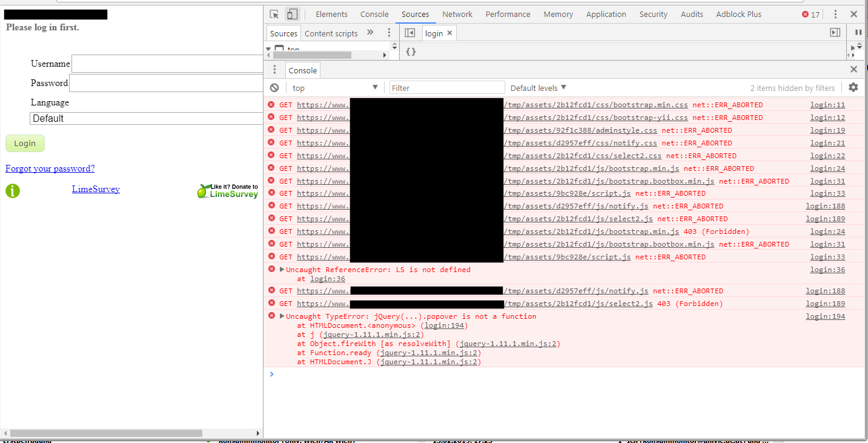This screenshot has height=443, width=868.
Task: Toggle the debugger sidebar pane
Action: [835, 33]
